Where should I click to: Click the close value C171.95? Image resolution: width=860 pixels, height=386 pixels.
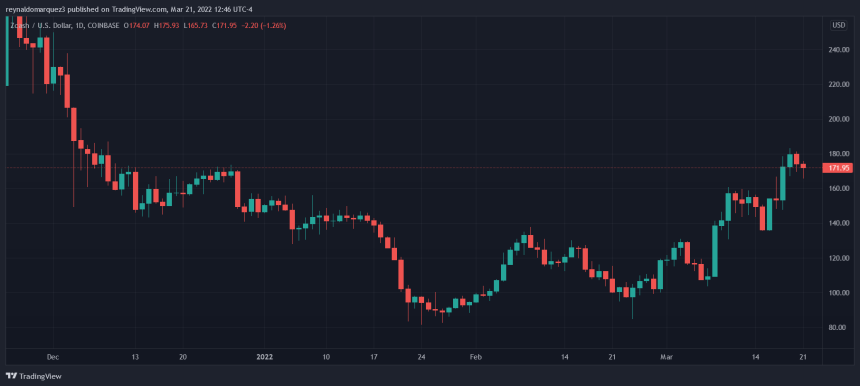[x=224, y=26]
